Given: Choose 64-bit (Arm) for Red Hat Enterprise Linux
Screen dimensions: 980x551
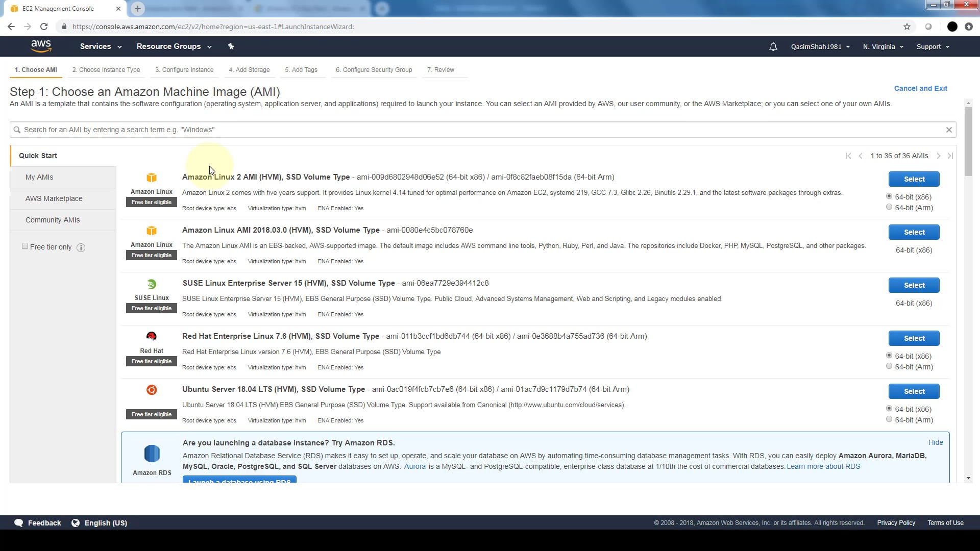Looking at the screenshot, I should (889, 366).
